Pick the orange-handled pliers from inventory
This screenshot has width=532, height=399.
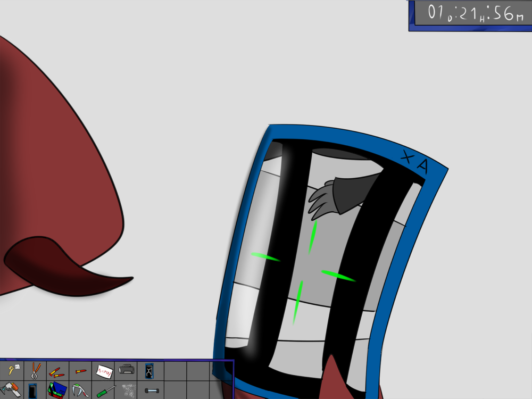click(x=35, y=370)
